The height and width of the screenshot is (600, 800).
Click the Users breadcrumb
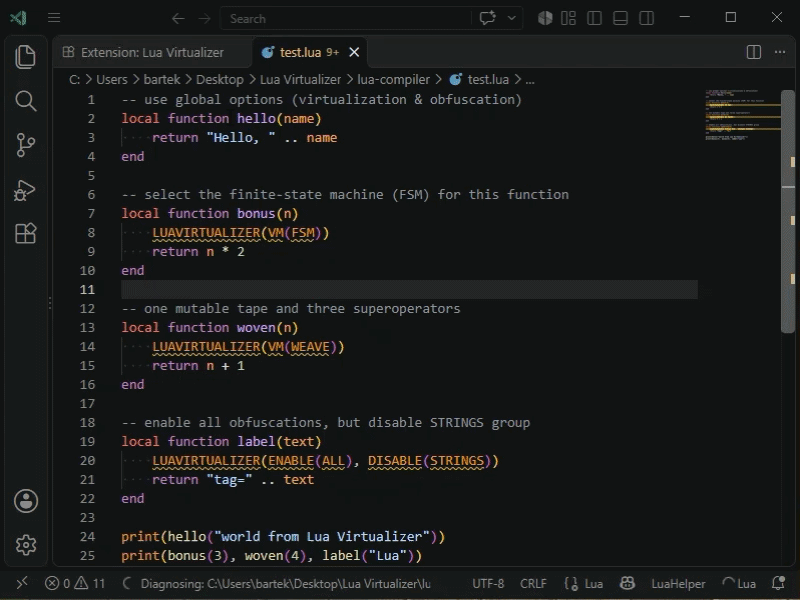112,80
